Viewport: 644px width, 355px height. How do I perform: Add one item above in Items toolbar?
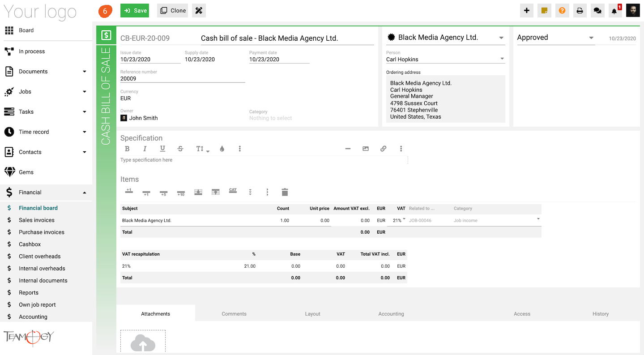pyautogui.click(x=129, y=192)
